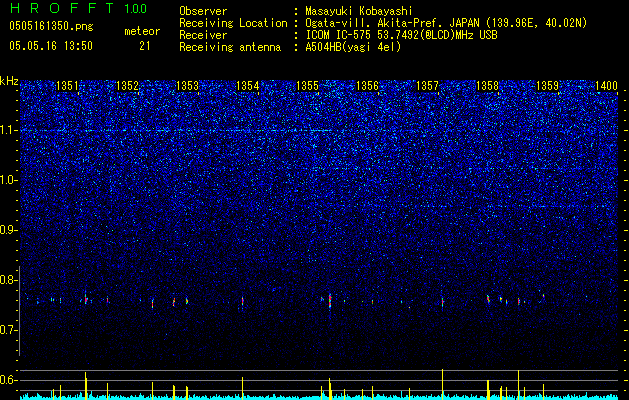Click the meteor count label
Screen dimensions: 629x400
pyautogui.click(x=142, y=31)
